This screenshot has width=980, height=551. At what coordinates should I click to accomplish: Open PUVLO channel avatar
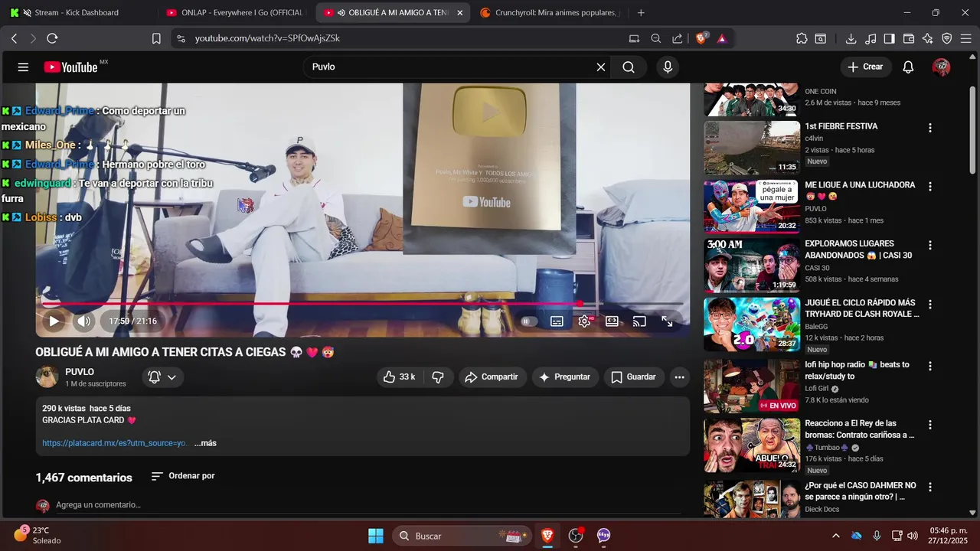tap(47, 377)
